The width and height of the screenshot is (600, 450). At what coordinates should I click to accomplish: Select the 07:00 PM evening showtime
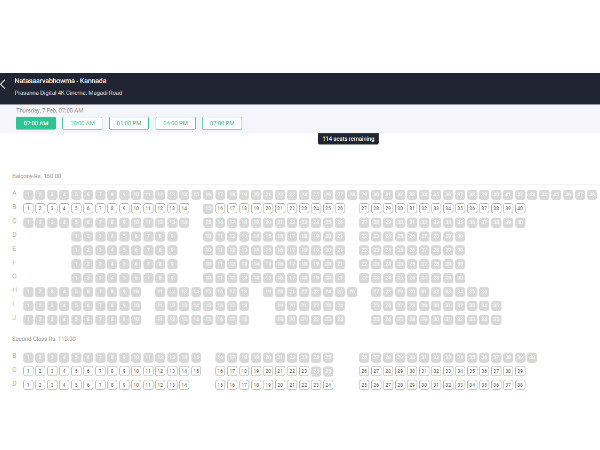coord(221,123)
